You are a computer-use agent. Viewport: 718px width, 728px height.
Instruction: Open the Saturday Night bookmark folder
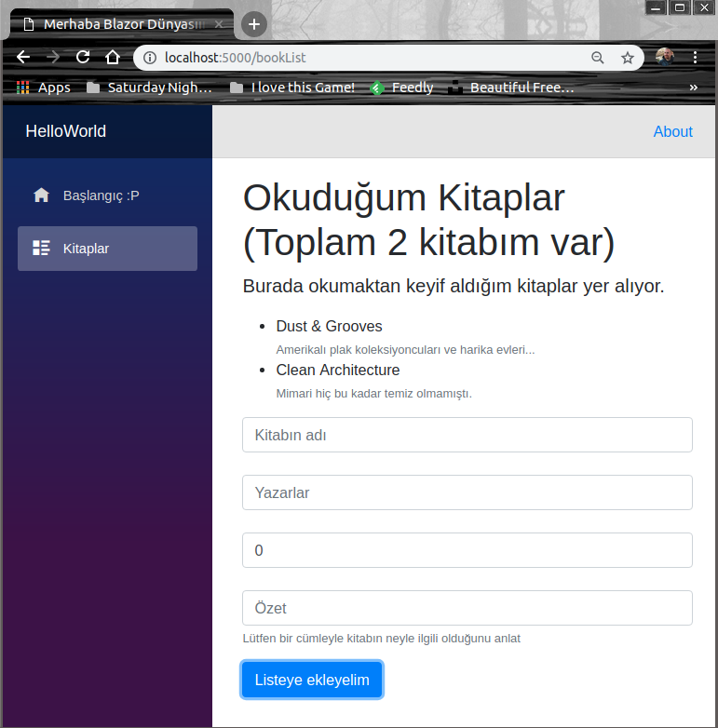(x=149, y=88)
